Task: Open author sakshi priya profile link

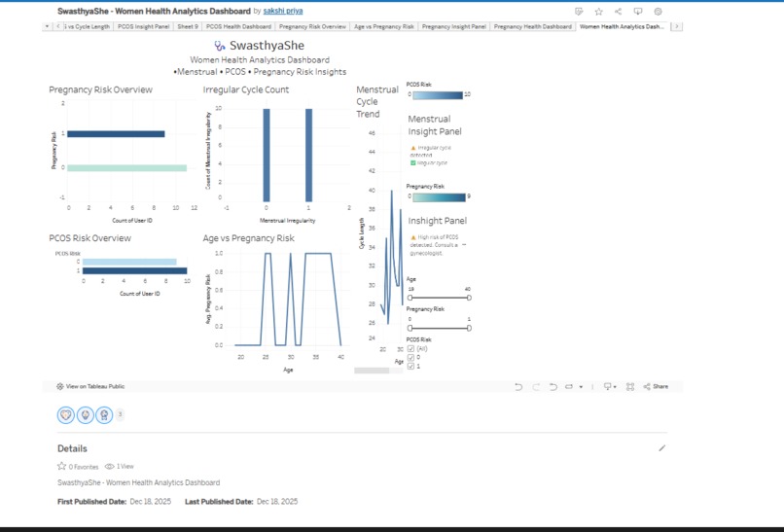Action: 283,11
